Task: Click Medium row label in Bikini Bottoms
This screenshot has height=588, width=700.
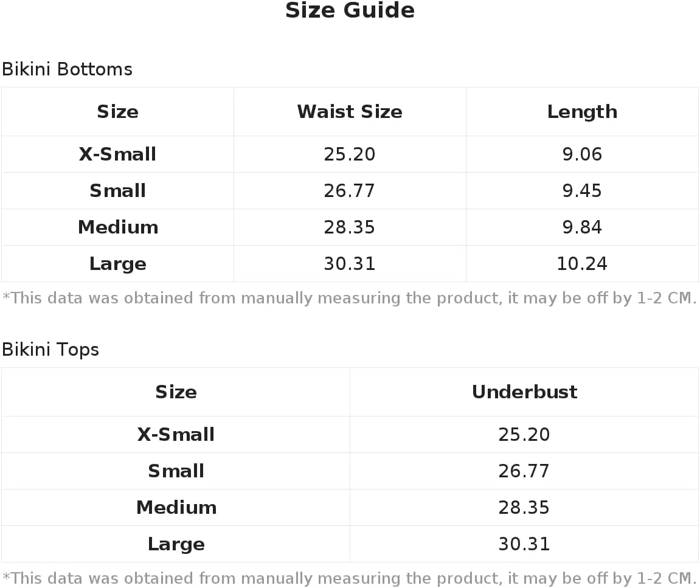Action: pyautogui.click(x=118, y=227)
